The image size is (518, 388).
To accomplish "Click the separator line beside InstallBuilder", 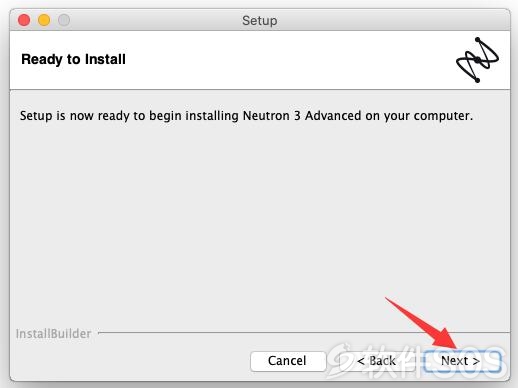I will coord(304,332).
